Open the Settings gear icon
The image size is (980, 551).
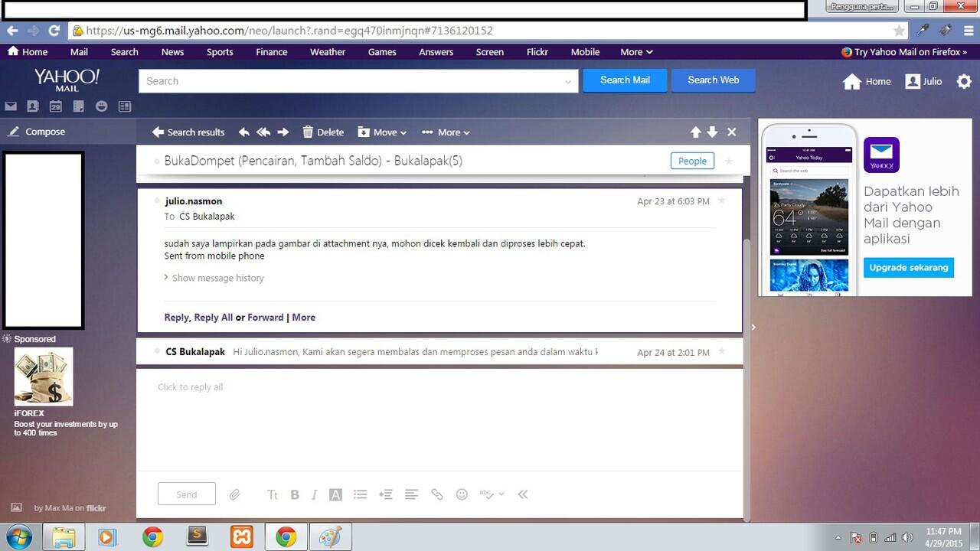click(964, 81)
